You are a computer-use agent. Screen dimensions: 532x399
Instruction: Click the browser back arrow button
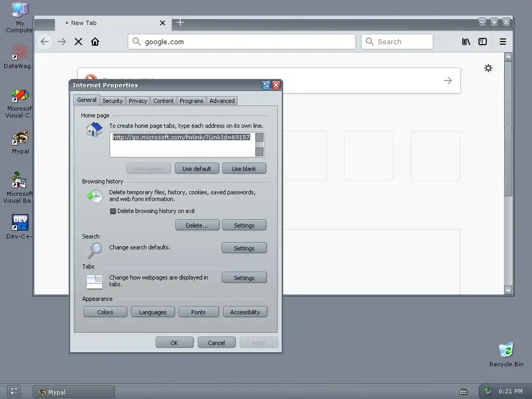point(45,42)
